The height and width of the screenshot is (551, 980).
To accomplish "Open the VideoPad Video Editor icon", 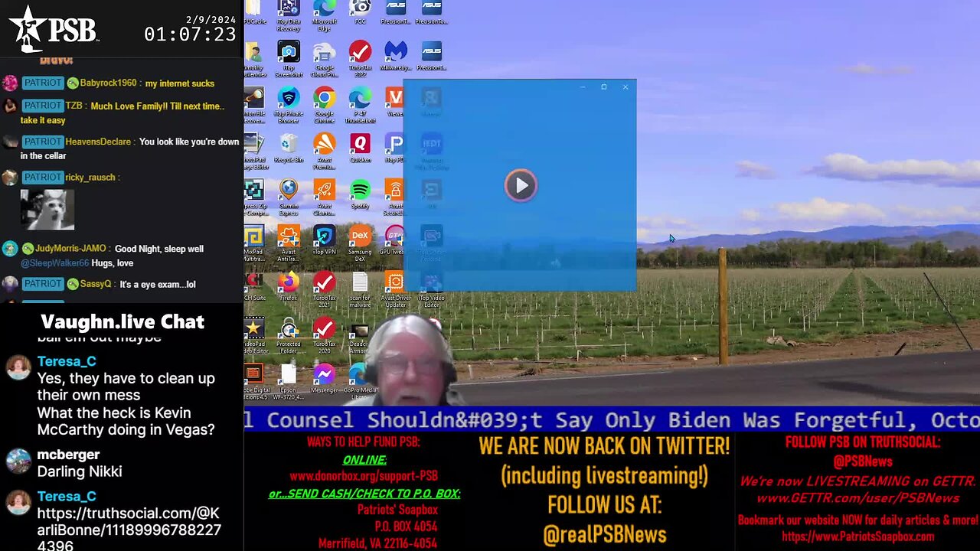I will tap(253, 335).
